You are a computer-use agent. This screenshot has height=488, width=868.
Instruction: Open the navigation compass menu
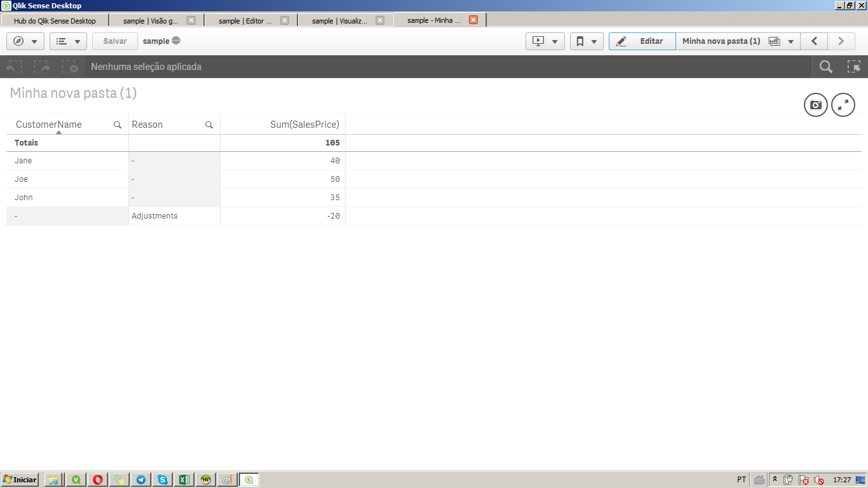point(25,41)
